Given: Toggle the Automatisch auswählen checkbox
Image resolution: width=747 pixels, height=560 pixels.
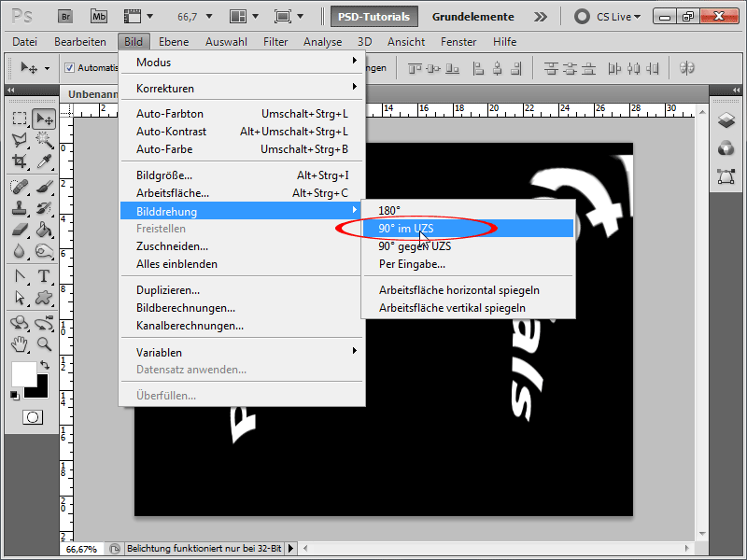Looking at the screenshot, I should pos(69,67).
